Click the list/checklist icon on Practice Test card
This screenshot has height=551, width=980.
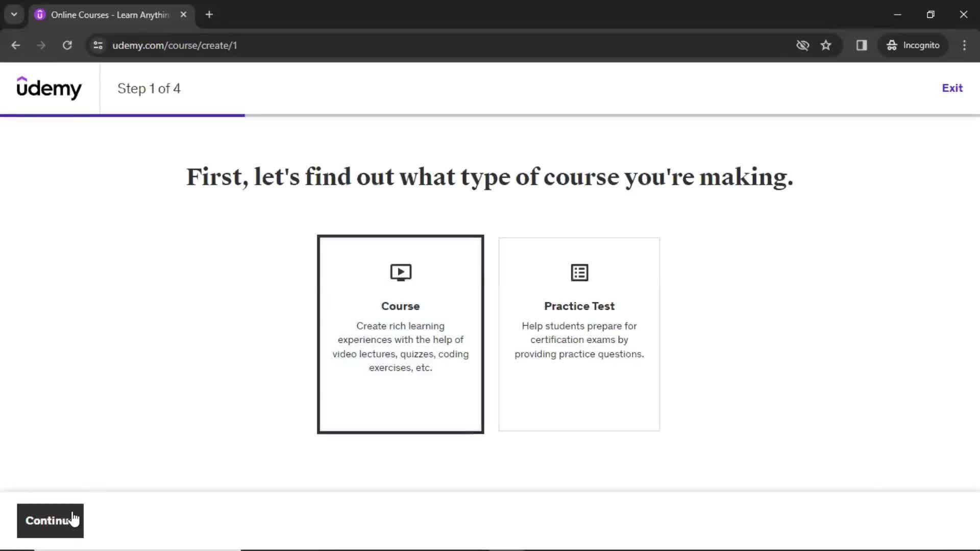(x=579, y=272)
